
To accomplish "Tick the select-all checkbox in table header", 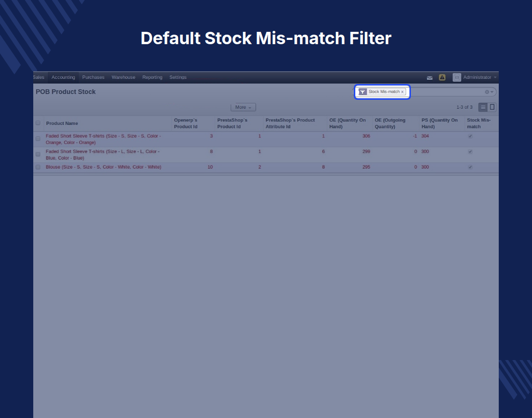I will tap(38, 123).
